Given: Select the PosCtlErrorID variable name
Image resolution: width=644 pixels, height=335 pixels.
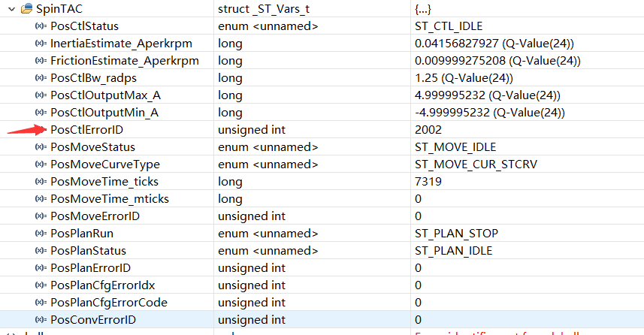Looking at the screenshot, I should point(86,130).
